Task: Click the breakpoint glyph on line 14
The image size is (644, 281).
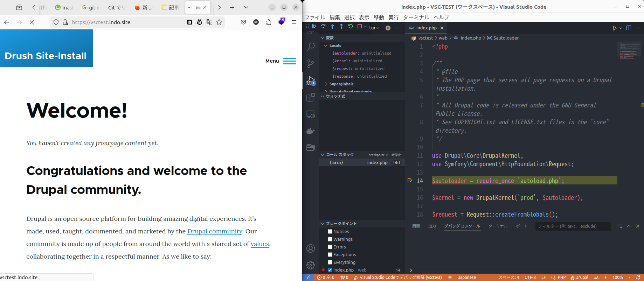Action: point(409,181)
